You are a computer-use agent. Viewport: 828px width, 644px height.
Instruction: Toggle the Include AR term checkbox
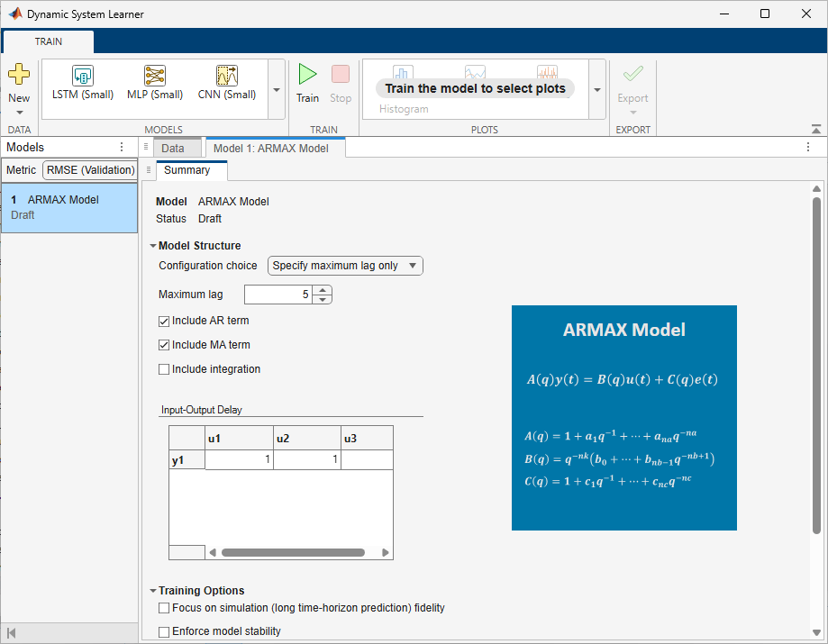164,321
